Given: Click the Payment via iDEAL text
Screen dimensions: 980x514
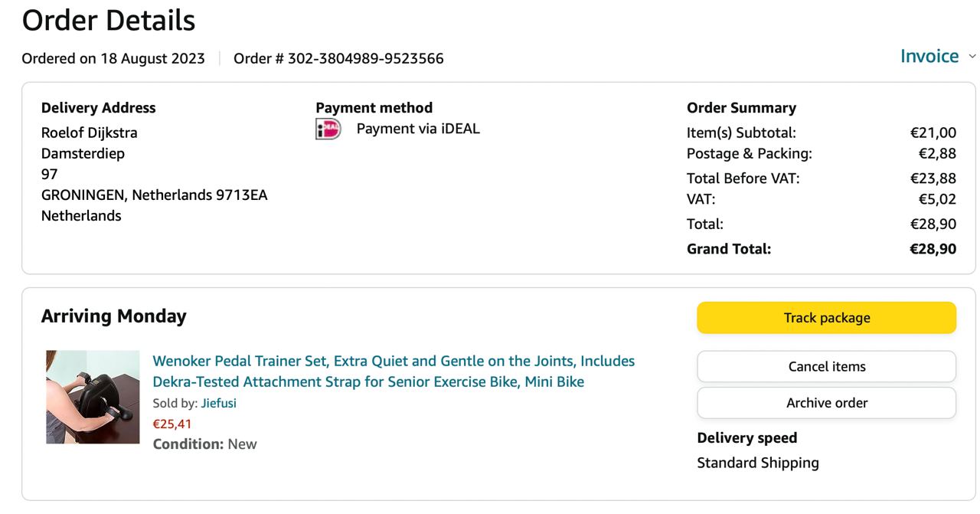Looking at the screenshot, I should click(x=418, y=129).
